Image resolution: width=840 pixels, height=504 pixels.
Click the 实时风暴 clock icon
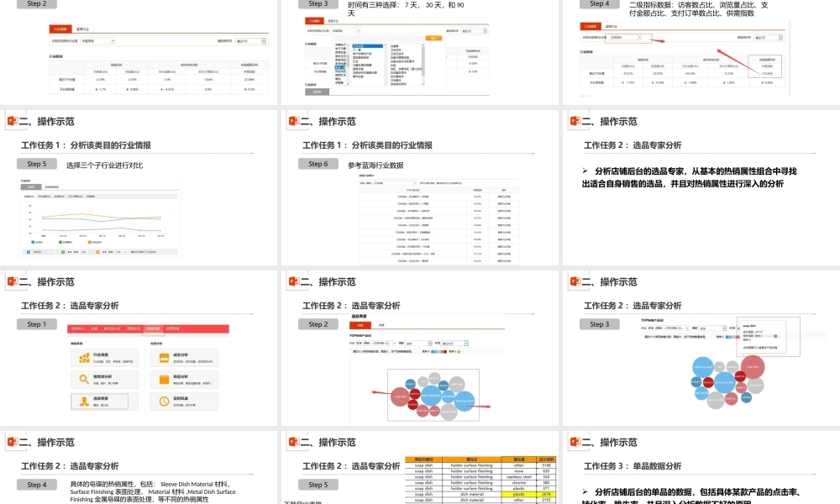(163, 401)
